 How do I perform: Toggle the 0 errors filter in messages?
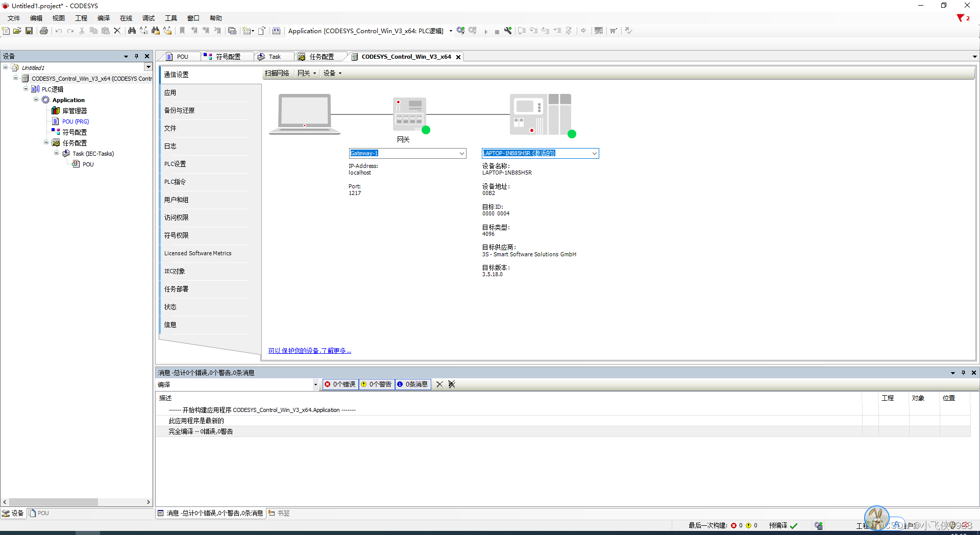coord(339,384)
